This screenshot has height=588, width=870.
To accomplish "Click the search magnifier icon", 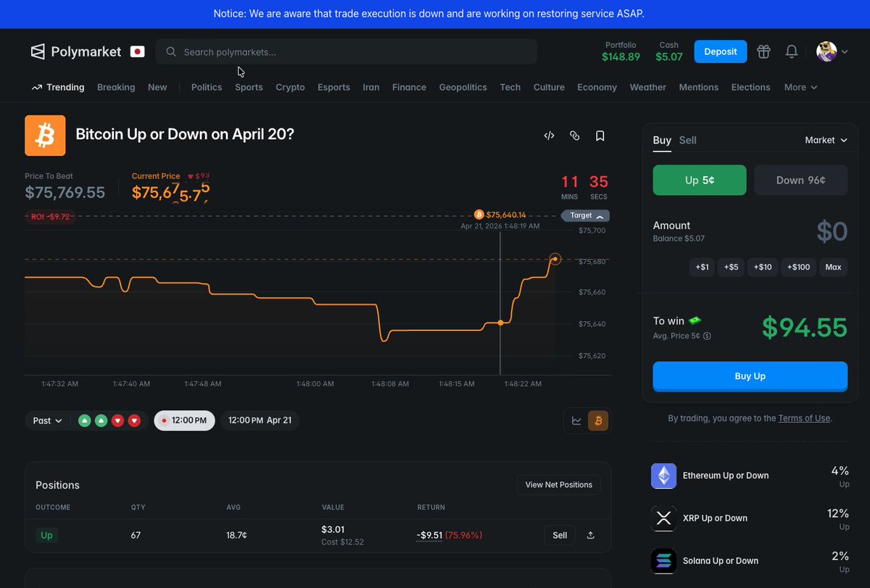I will pyautogui.click(x=171, y=52).
